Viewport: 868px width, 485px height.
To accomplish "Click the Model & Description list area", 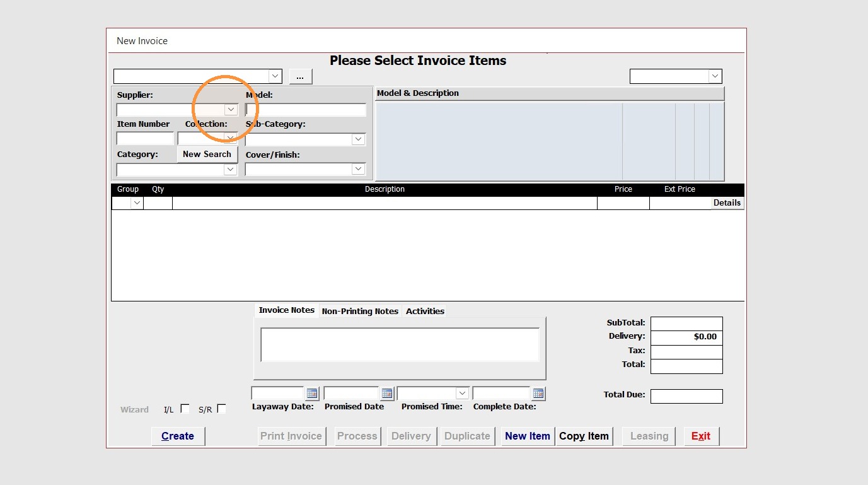I will (x=550, y=141).
